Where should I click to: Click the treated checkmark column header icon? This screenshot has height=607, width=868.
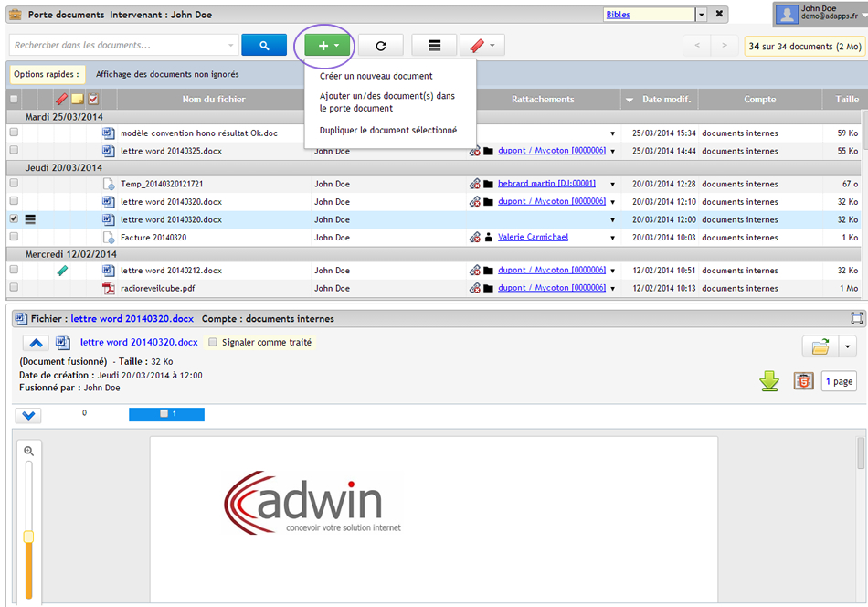93,99
